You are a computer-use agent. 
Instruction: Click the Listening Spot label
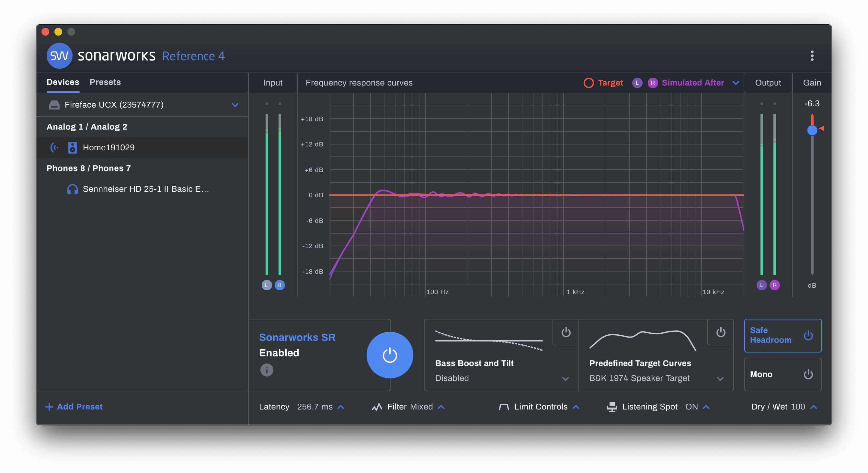coord(649,407)
